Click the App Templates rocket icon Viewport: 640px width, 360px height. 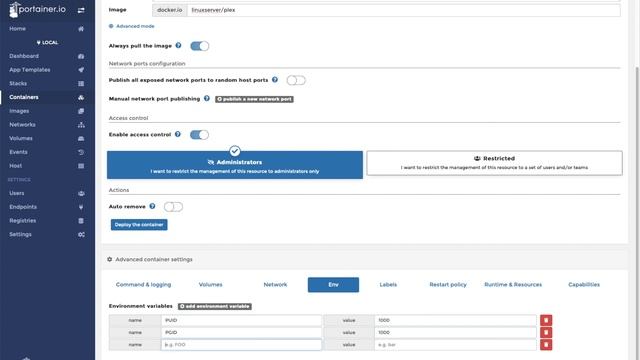coord(81,70)
